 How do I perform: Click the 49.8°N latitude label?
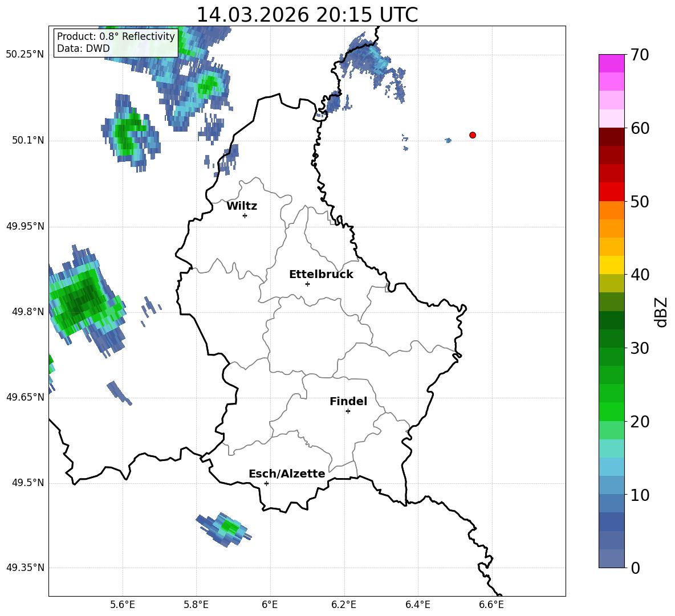click(28, 312)
